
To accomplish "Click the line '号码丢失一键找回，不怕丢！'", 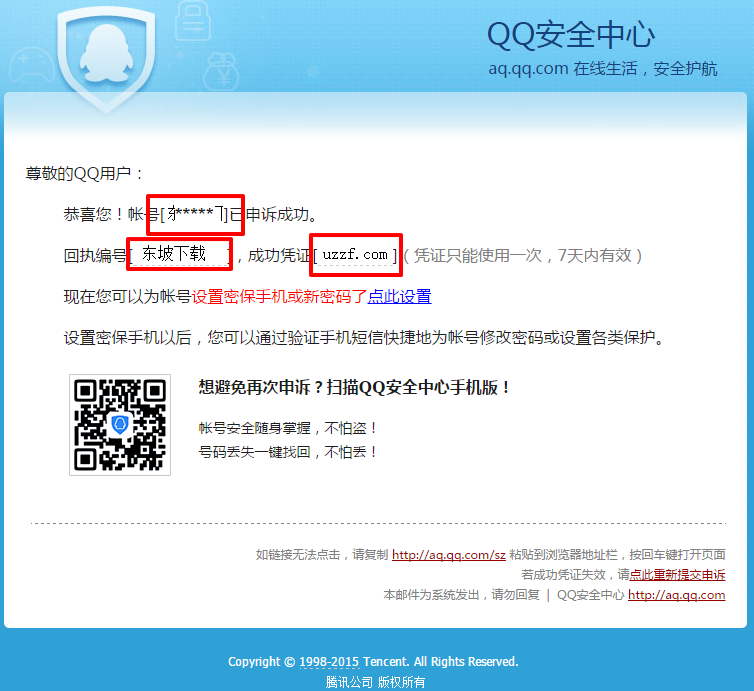I will pos(288,452).
